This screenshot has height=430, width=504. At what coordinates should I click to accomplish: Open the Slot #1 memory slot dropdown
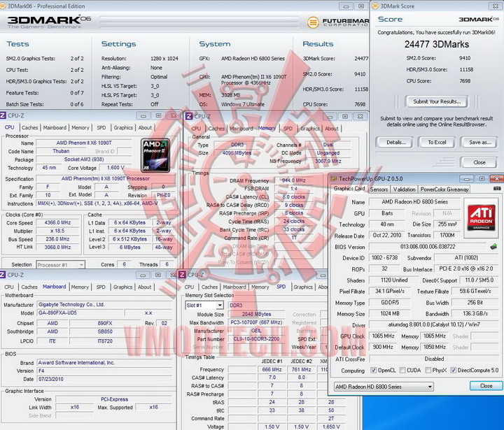point(204,306)
